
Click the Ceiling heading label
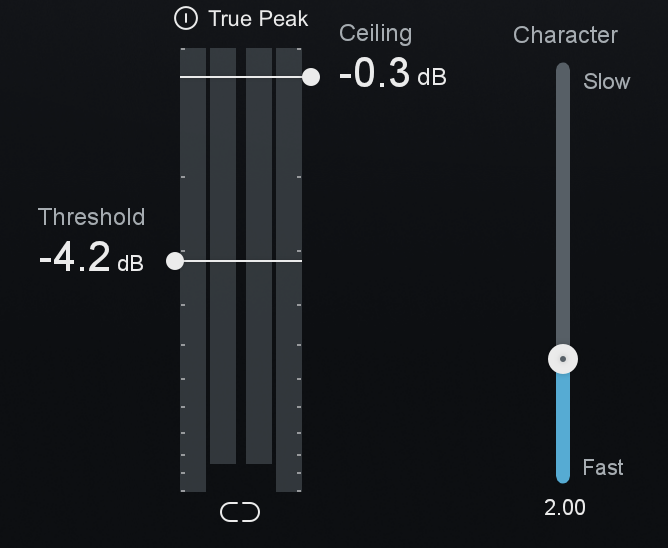point(375,33)
